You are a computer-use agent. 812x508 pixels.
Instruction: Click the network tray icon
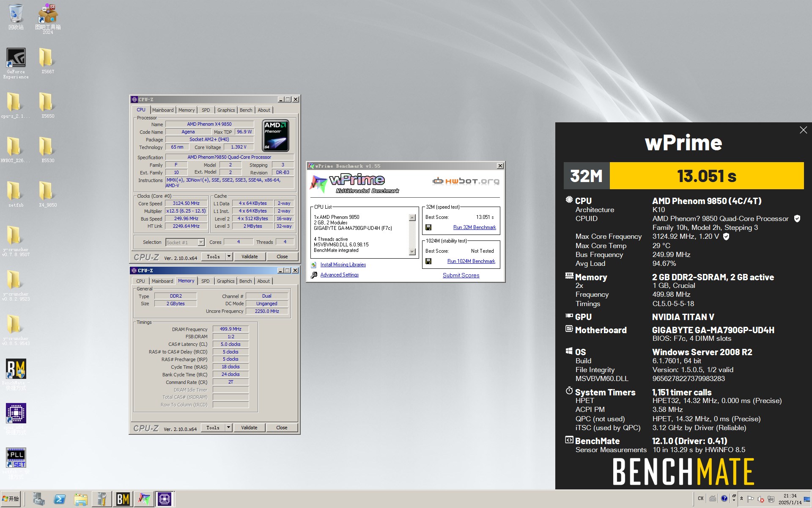(771, 499)
